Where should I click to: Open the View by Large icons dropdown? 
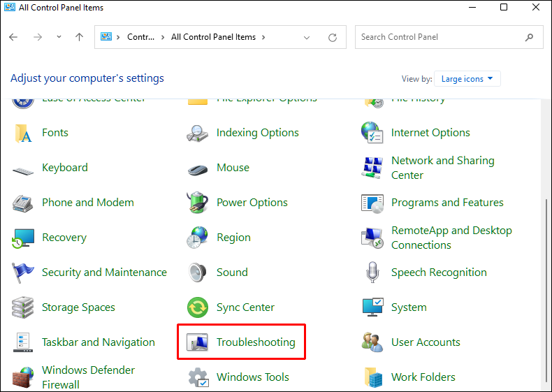(x=467, y=79)
